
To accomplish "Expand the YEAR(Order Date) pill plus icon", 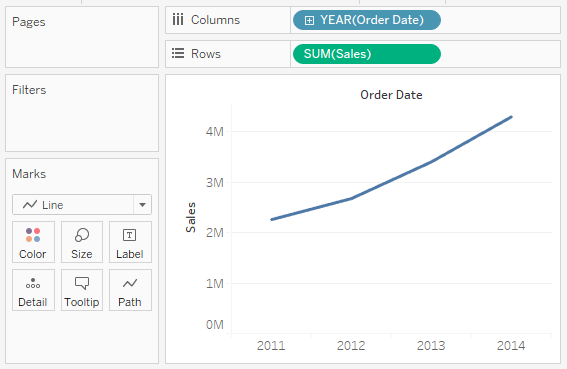I will 309,20.
